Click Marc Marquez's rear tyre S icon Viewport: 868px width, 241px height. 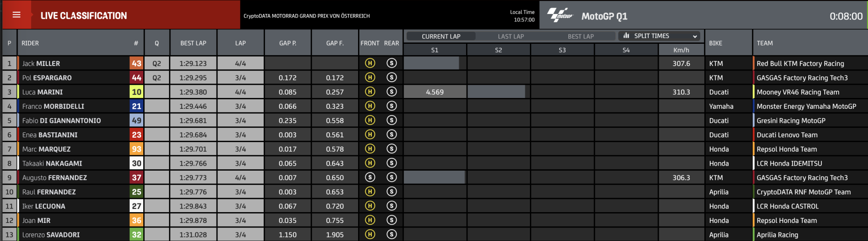392,149
